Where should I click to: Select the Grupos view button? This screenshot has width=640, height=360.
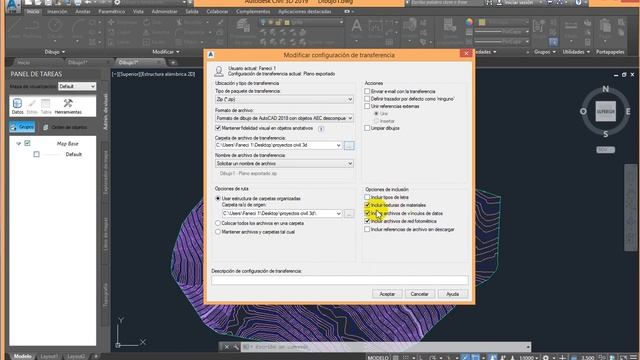[x=22, y=127]
